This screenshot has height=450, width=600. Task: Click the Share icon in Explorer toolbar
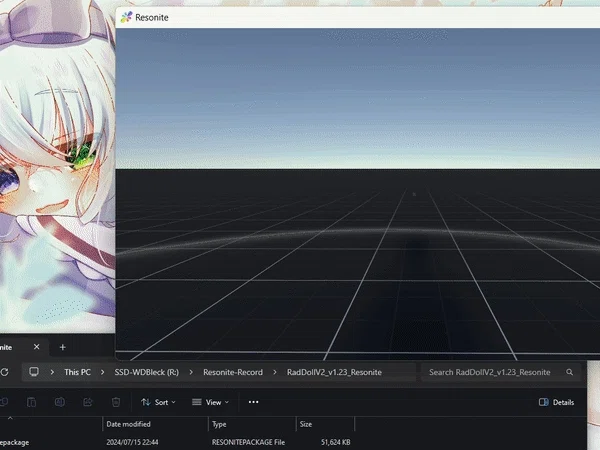click(x=88, y=402)
